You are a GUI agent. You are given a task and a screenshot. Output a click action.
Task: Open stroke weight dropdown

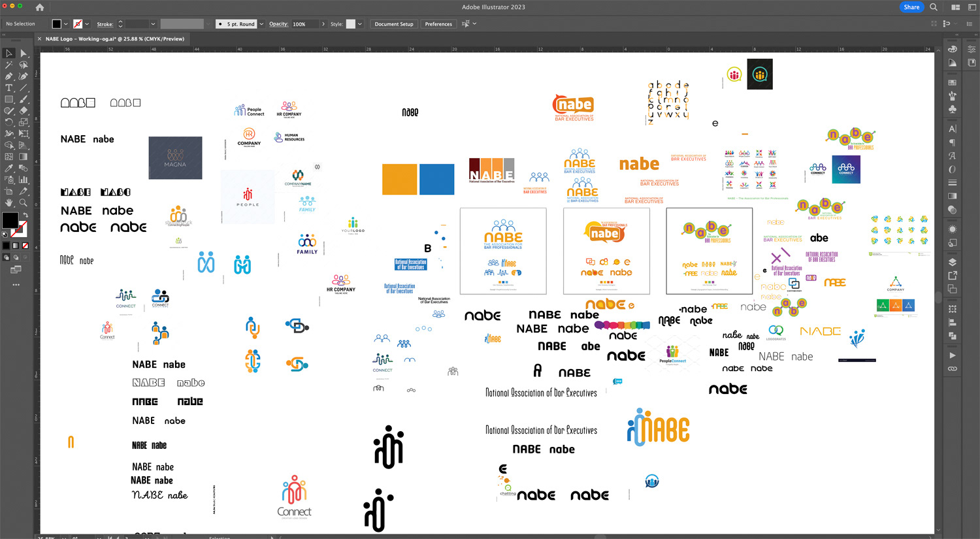pos(153,24)
